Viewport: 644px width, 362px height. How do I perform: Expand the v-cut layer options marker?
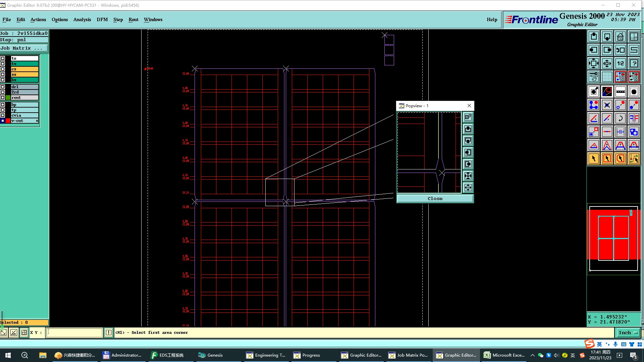point(37,121)
